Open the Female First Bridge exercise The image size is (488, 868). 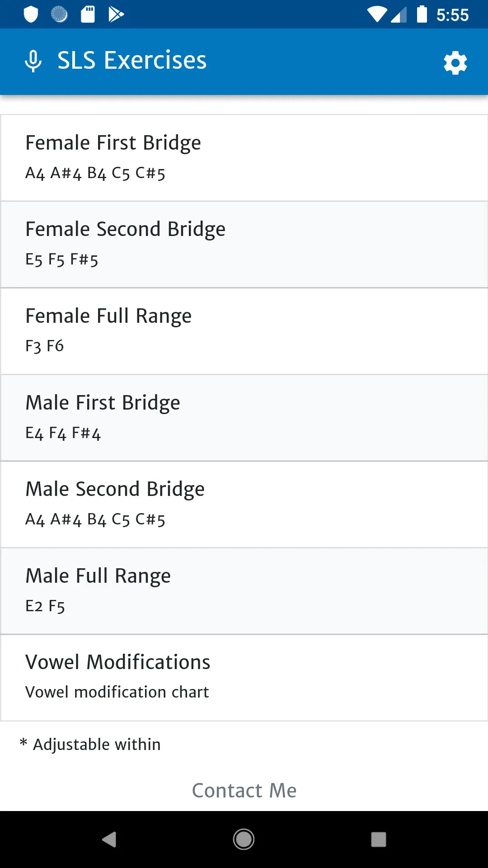click(244, 158)
